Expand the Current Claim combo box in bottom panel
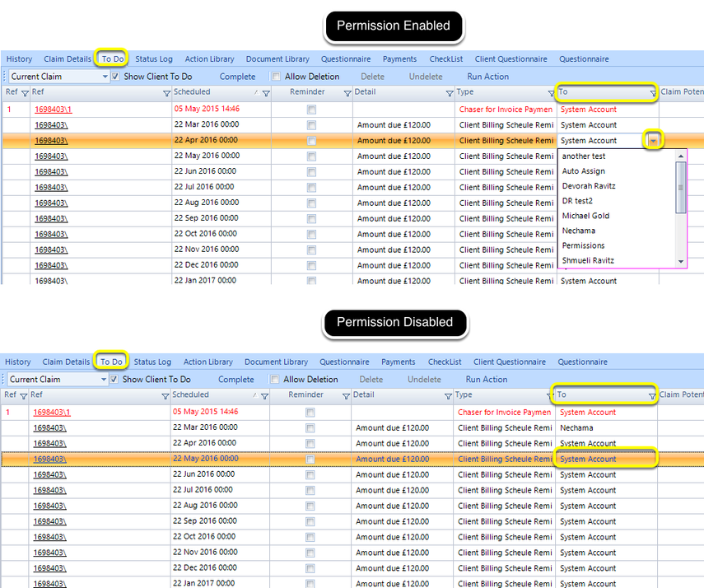704x588 pixels. tap(103, 380)
